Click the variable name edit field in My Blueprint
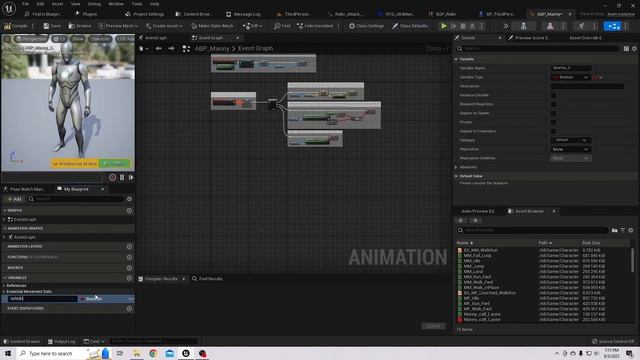Screen dimensions: 640x360 pos(42,299)
